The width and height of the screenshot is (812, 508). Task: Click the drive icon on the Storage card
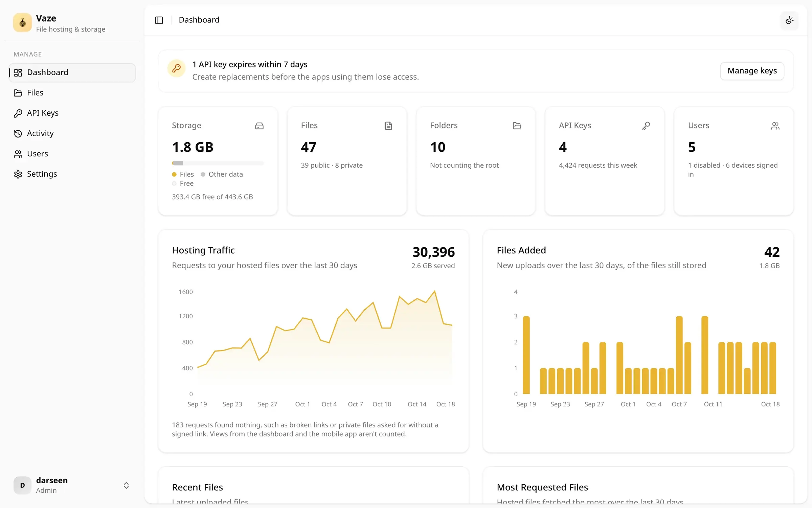(x=259, y=126)
